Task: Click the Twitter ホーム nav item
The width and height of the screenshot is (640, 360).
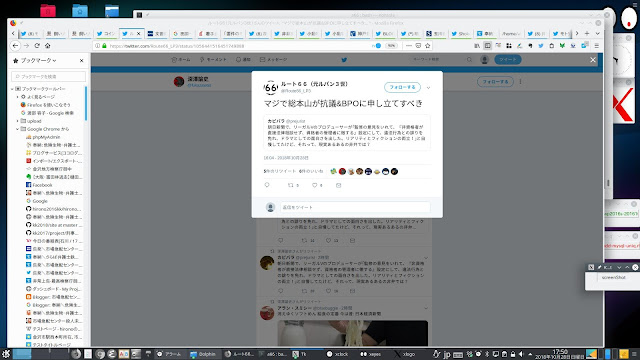Action: (181, 60)
